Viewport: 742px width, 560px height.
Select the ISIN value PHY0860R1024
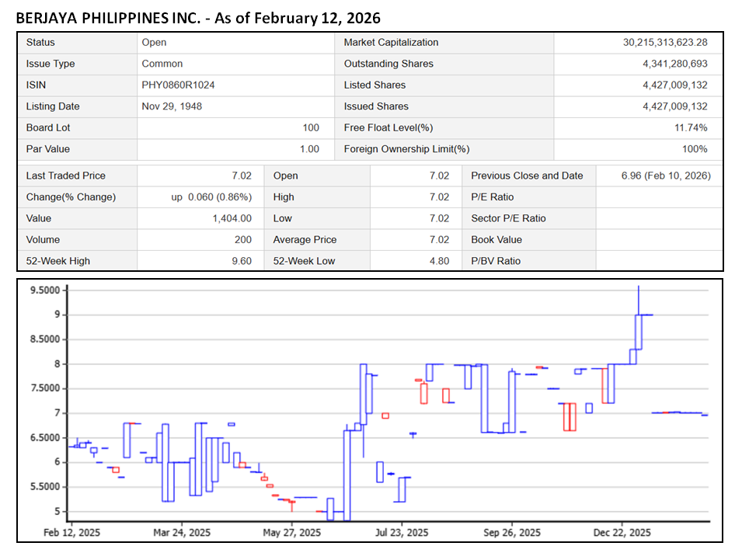179,85
